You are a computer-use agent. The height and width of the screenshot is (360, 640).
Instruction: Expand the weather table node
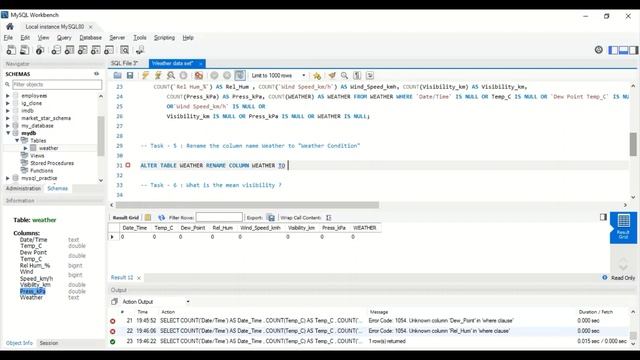coord(26,148)
